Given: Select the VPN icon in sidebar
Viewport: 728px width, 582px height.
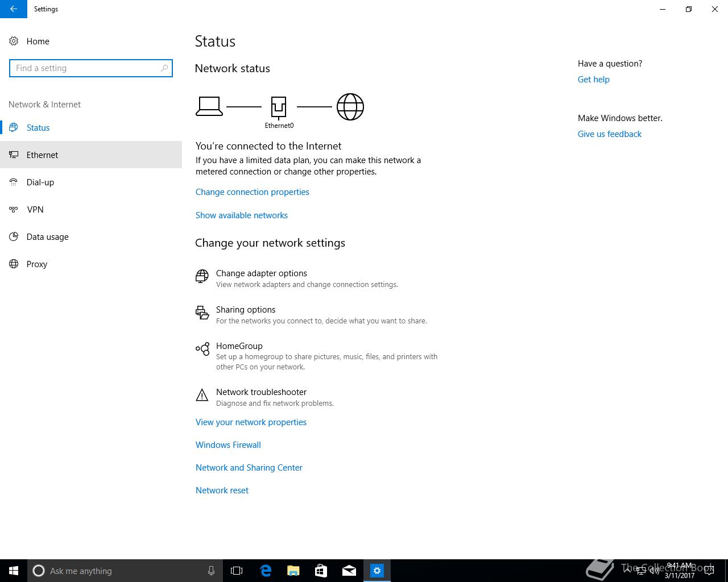Looking at the screenshot, I should [x=14, y=209].
